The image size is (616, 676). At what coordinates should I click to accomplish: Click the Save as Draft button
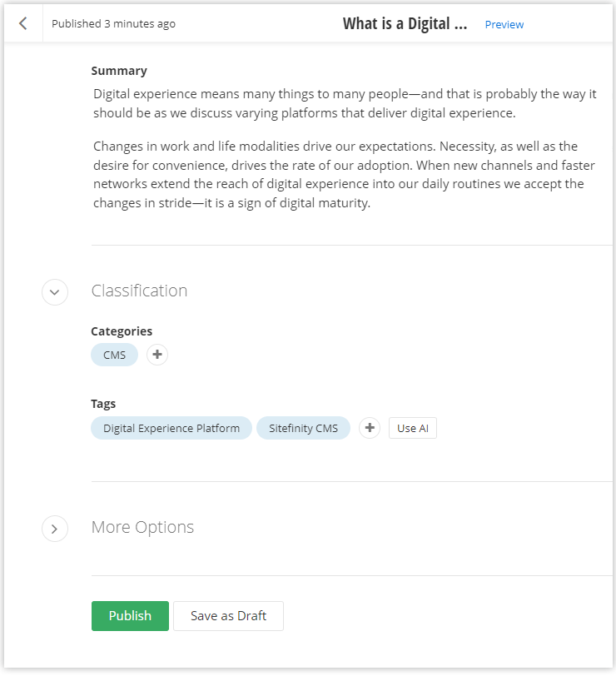pos(228,616)
